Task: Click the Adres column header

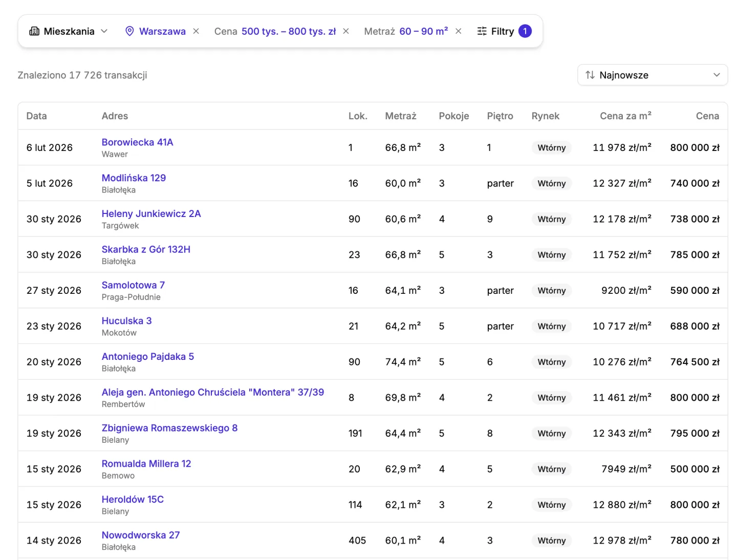Action: 115,116
